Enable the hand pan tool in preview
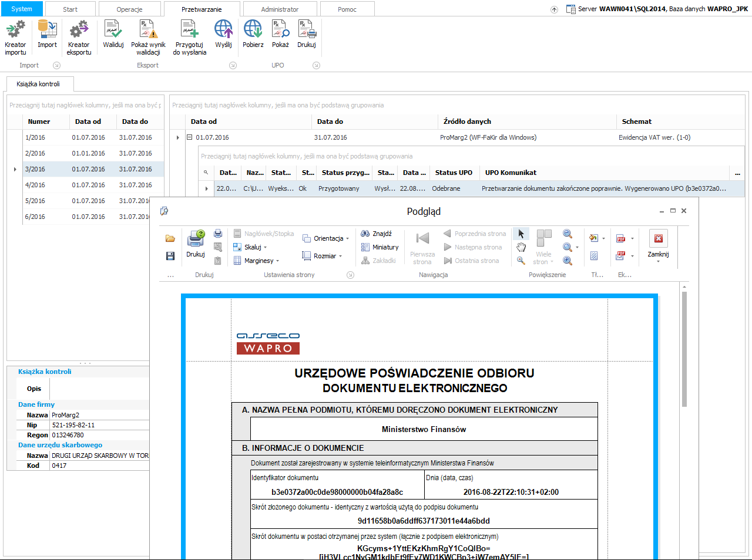Image resolution: width=752 pixels, height=560 pixels. (x=522, y=247)
